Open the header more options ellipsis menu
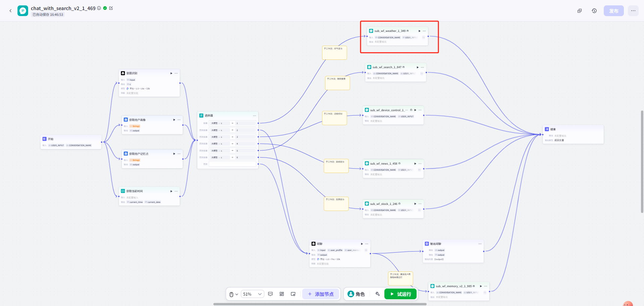The image size is (644, 306). tap(633, 11)
